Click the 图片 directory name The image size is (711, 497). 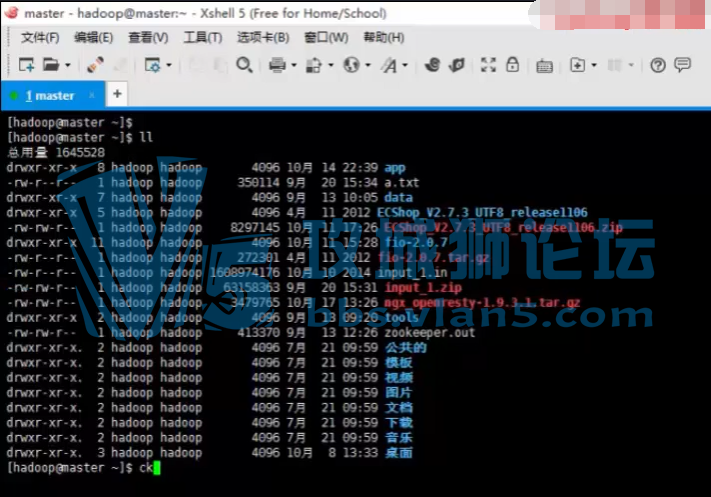[x=399, y=393]
